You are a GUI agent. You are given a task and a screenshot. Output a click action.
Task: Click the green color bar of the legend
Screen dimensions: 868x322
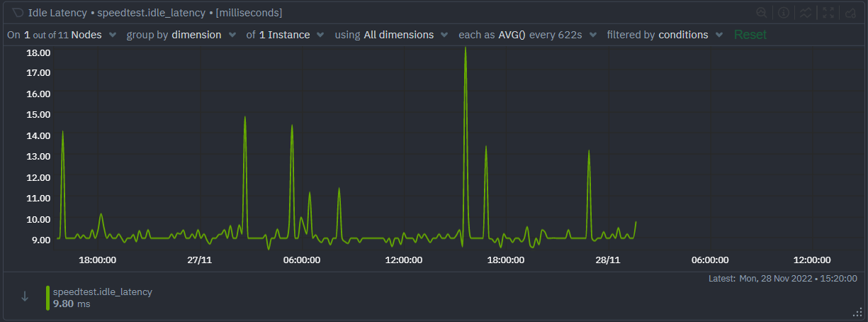[x=47, y=298]
